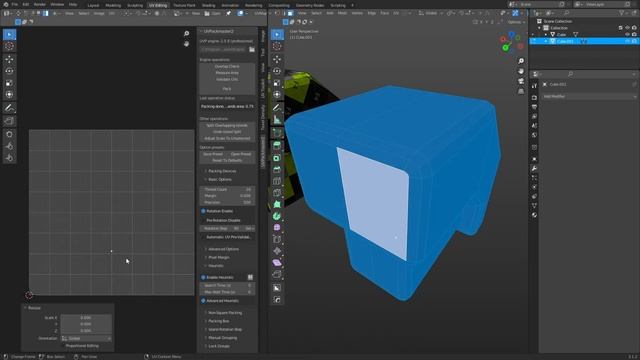Image resolution: width=640 pixels, height=360 pixels.
Task: Open the Orientation dropdown in Resize panel
Action: pos(87,338)
